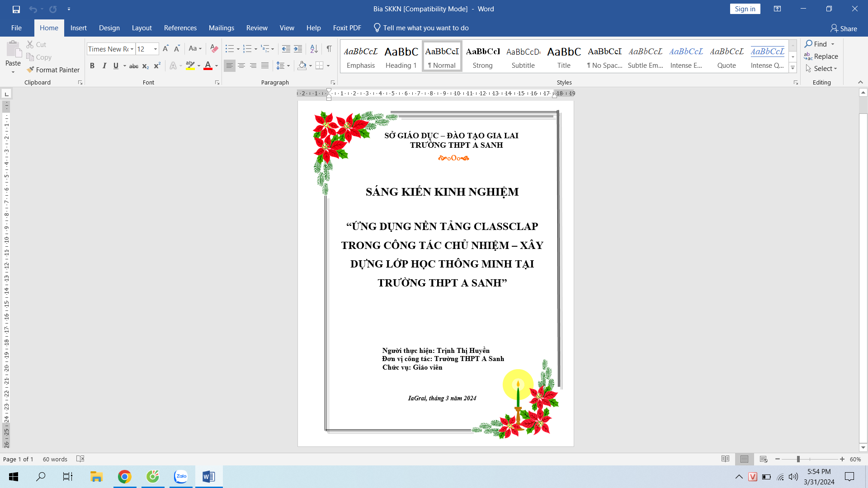868x488 pixels.
Task: Switch to the References tab
Action: (x=180, y=28)
